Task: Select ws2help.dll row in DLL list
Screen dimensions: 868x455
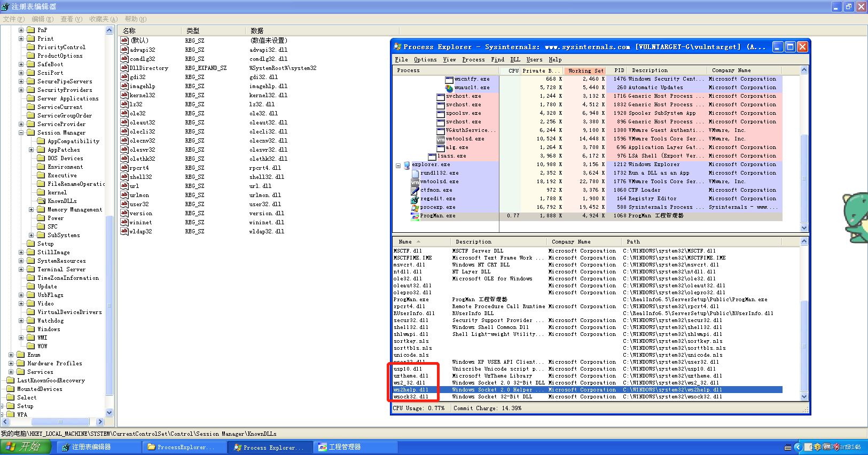Action: point(588,390)
